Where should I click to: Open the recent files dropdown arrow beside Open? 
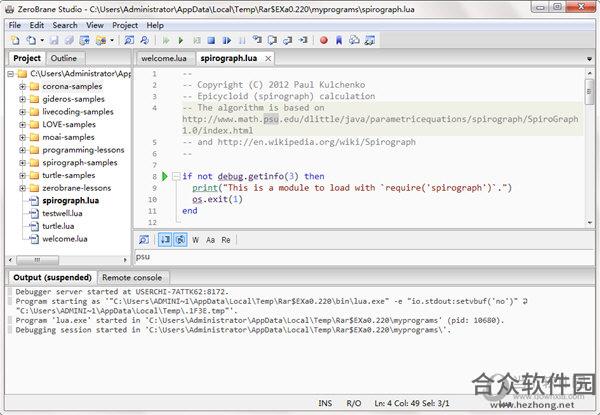[x=42, y=40]
